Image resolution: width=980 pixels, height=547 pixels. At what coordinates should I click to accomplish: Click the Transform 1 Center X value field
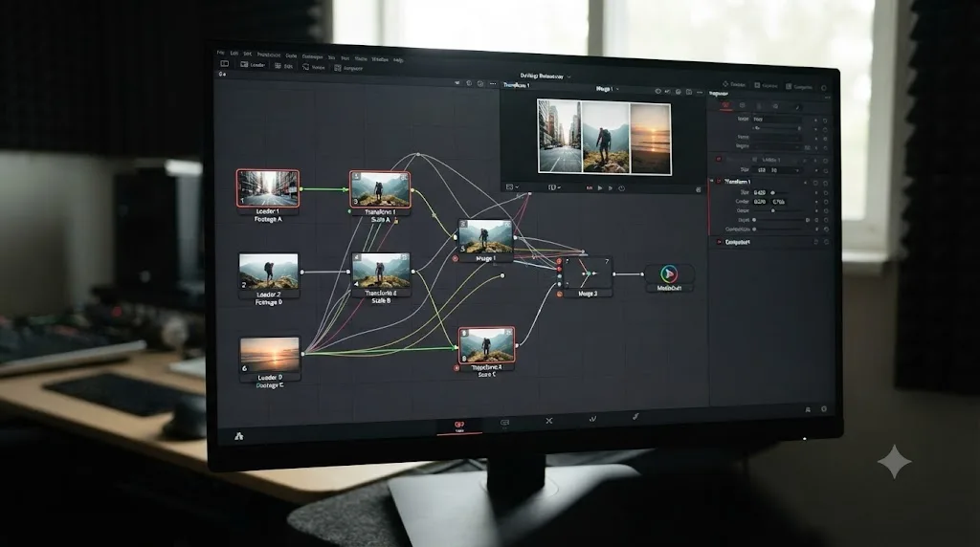coord(759,202)
